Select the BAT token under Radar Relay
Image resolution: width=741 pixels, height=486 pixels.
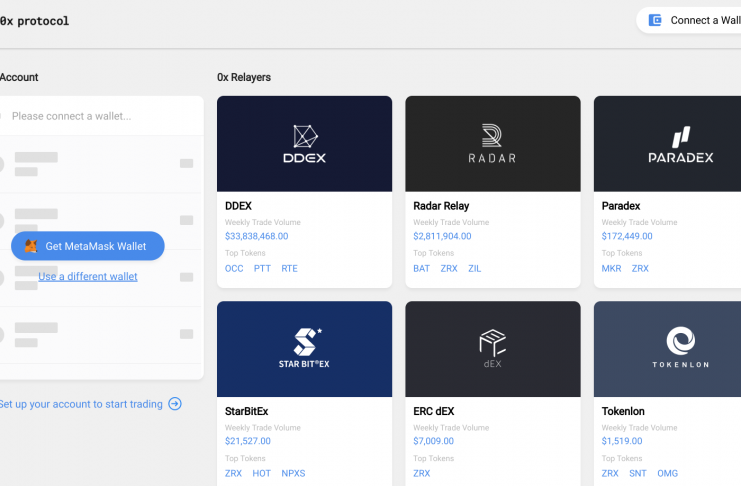422,269
